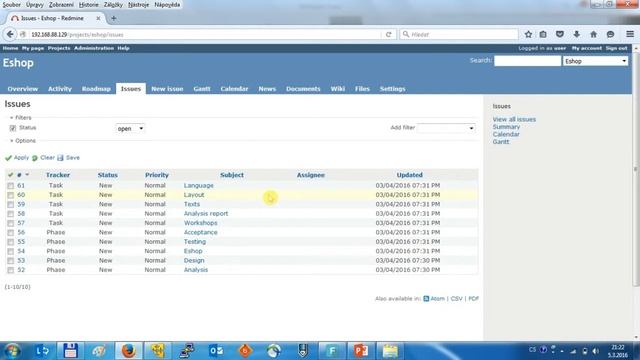Toggle select-all checkmark in table header
This screenshot has width=640, height=360.
point(10,175)
